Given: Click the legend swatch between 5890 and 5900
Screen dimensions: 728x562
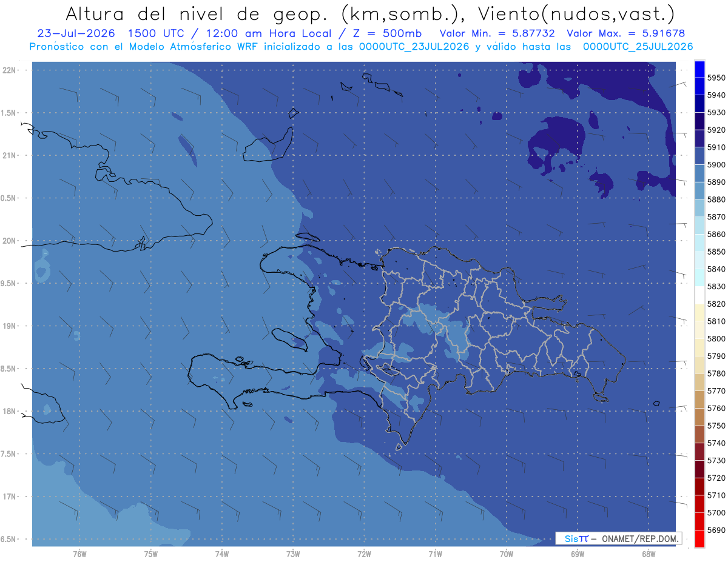Looking at the screenshot, I should (x=699, y=173).
